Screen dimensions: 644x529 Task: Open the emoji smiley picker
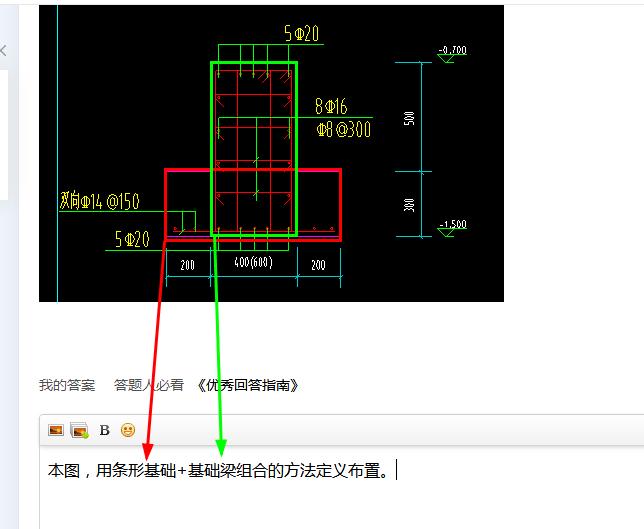[128, 430]
